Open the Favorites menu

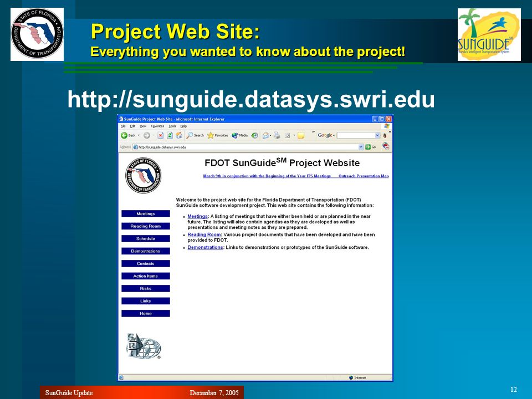[157, 126]
